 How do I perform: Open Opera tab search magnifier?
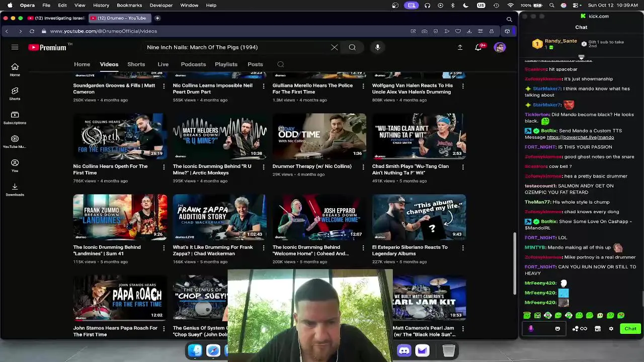point(509,19)
